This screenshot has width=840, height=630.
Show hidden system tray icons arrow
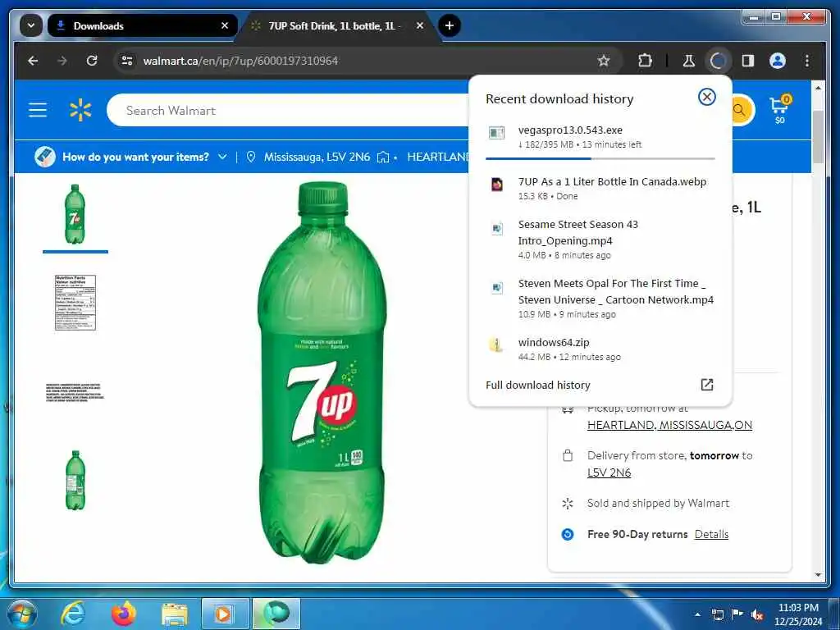pyautogui.click(x=697, y=614)
